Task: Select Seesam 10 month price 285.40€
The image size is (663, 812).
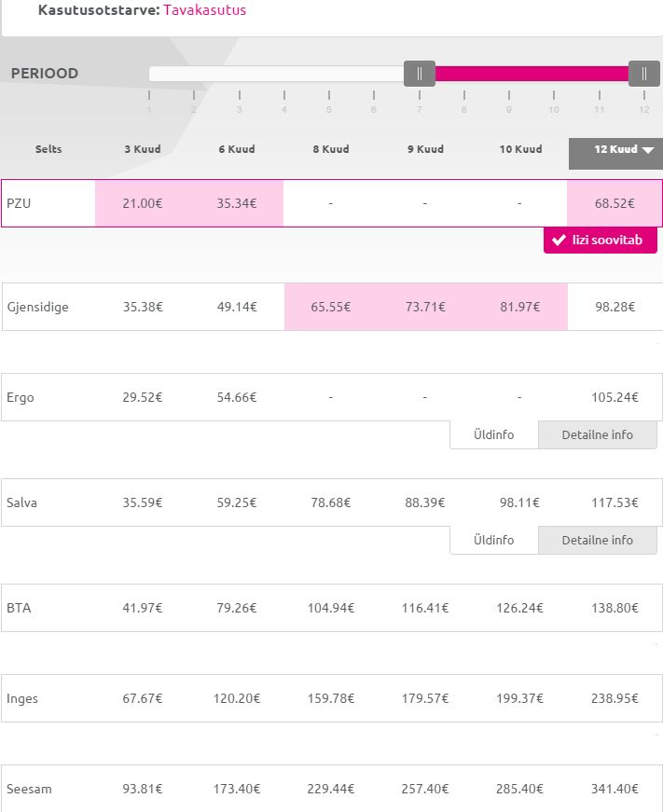Action: click(x=519, y=790)
